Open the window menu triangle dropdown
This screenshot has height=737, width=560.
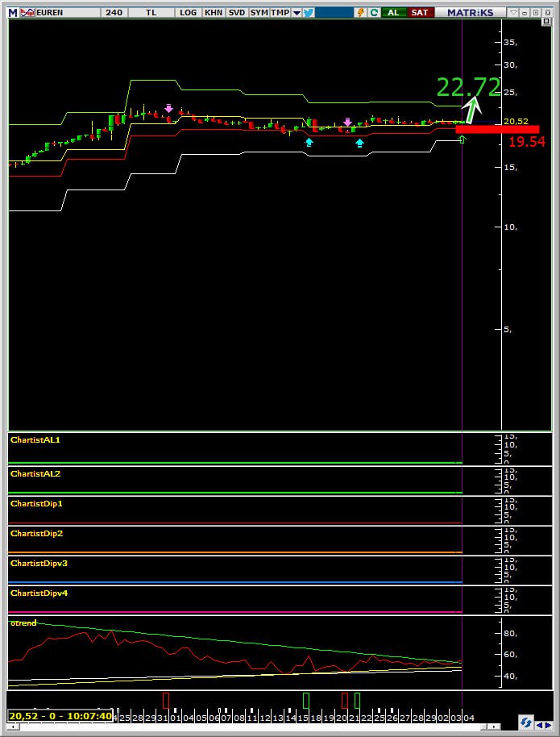(514, 13)
